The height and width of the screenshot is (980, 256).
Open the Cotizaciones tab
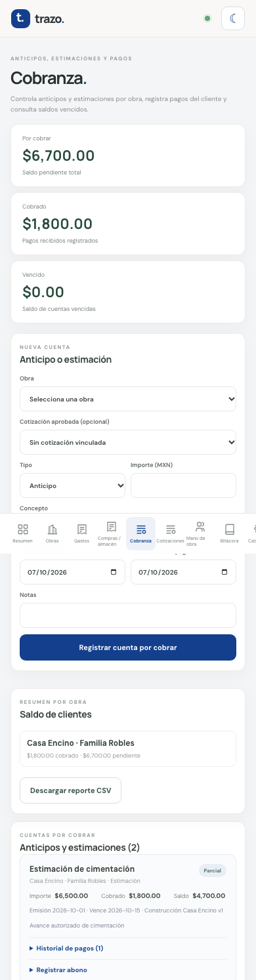[x=171, y=533]
